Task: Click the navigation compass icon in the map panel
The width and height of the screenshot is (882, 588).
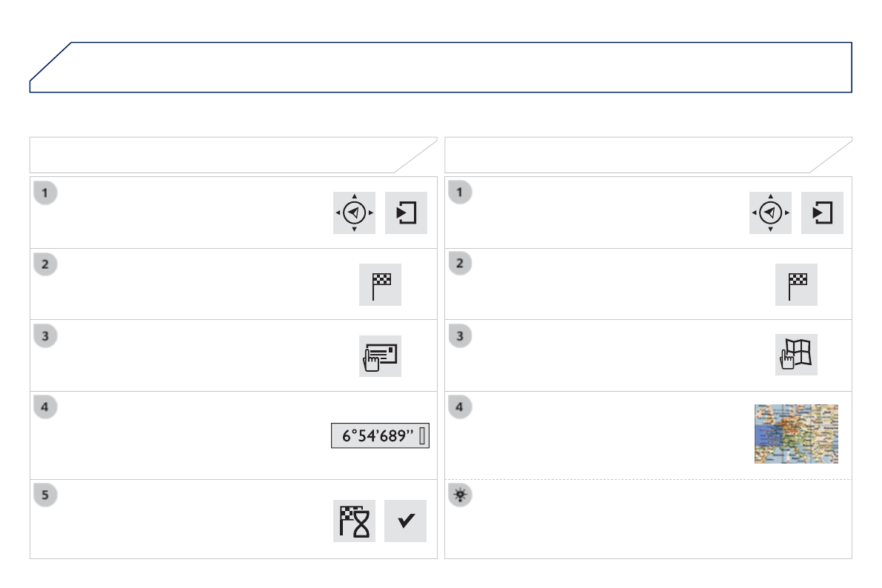Action: pyautogui.click(x=770, y=213)
